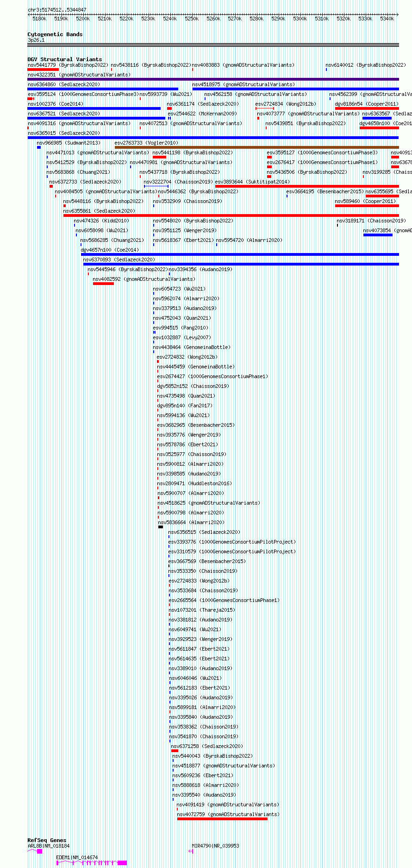Click the nsv5440043 (ByrskaBishop2022) label

pyautogui.click(x=213, y=756)
